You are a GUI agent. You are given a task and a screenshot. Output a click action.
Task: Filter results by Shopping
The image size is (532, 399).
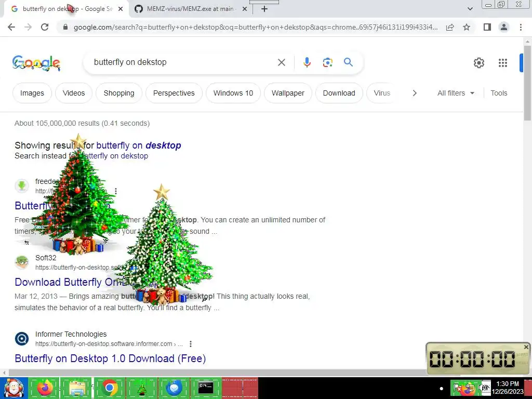coord(119,93)
